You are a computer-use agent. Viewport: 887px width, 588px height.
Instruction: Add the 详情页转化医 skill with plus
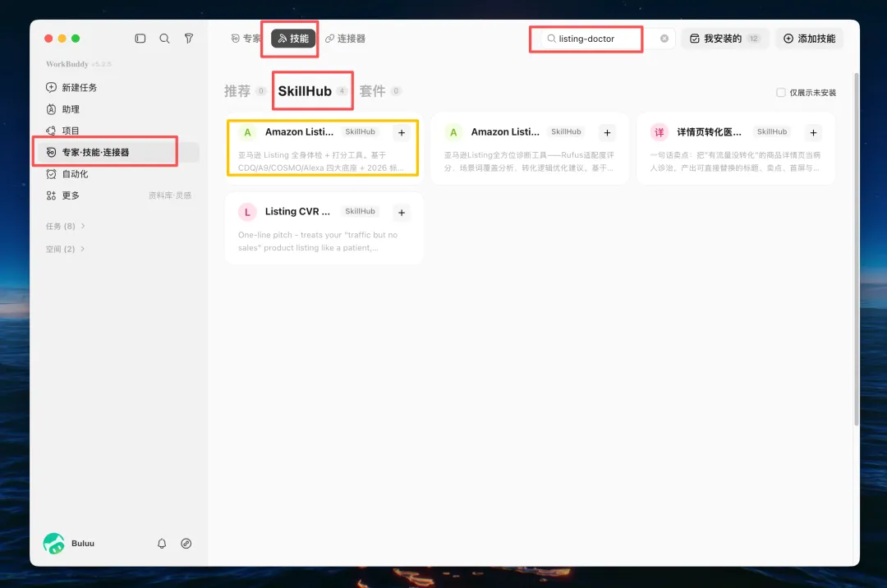point(813,133)
